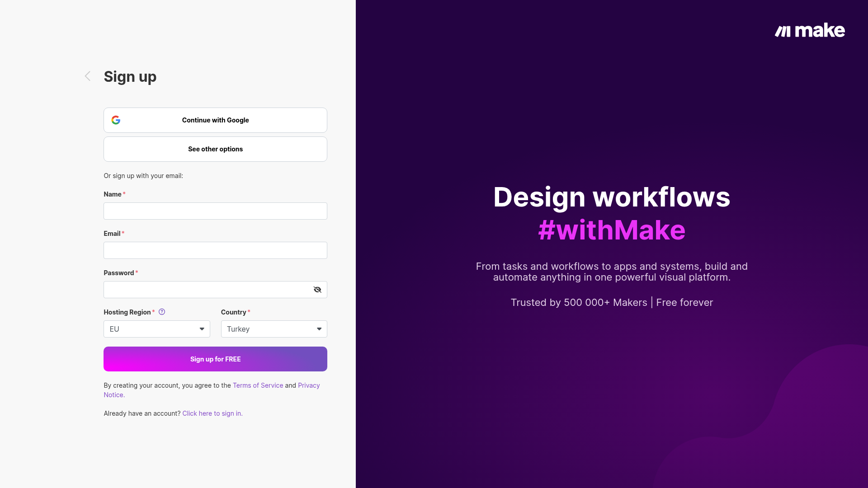
Task: Open the Privacy Notice link
Action: [309, 385]
